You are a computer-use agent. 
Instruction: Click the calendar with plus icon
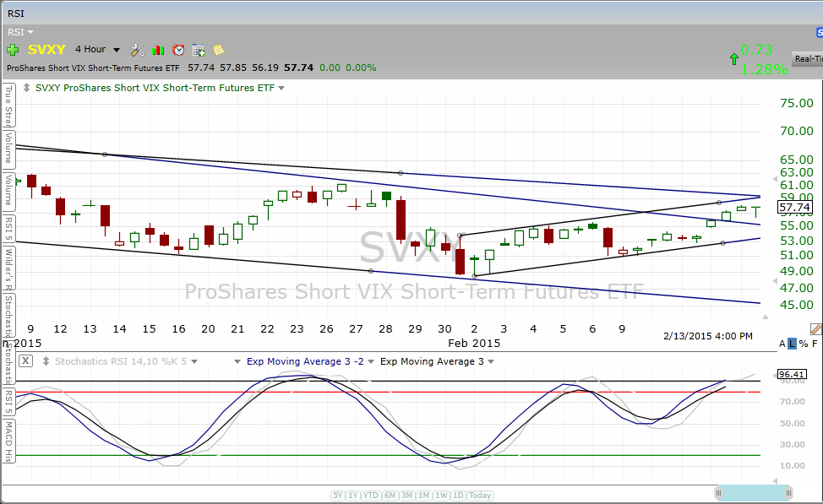pyautogui.click(x=199, y=51)
